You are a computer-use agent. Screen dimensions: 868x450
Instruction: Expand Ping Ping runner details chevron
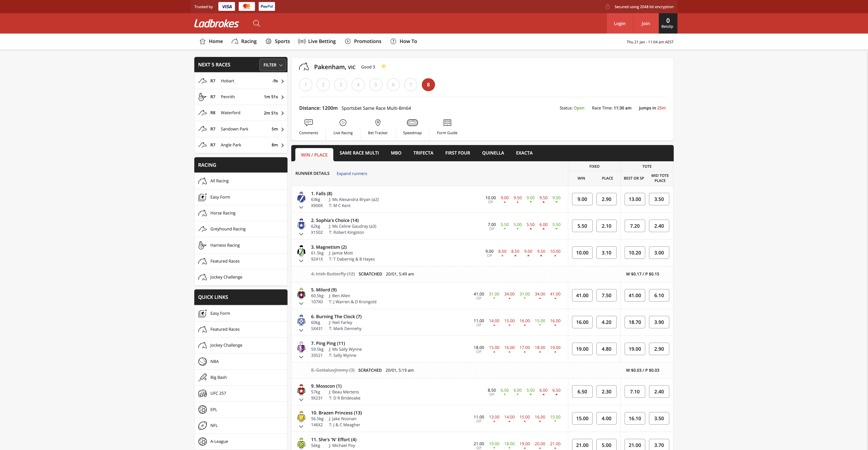click(x=301, y=357)
